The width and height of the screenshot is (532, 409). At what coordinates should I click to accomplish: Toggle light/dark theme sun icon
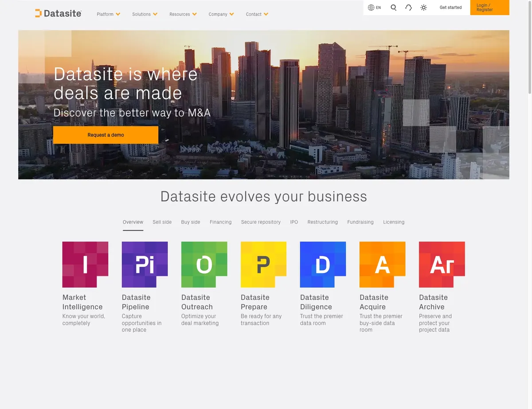coord(424,8)
